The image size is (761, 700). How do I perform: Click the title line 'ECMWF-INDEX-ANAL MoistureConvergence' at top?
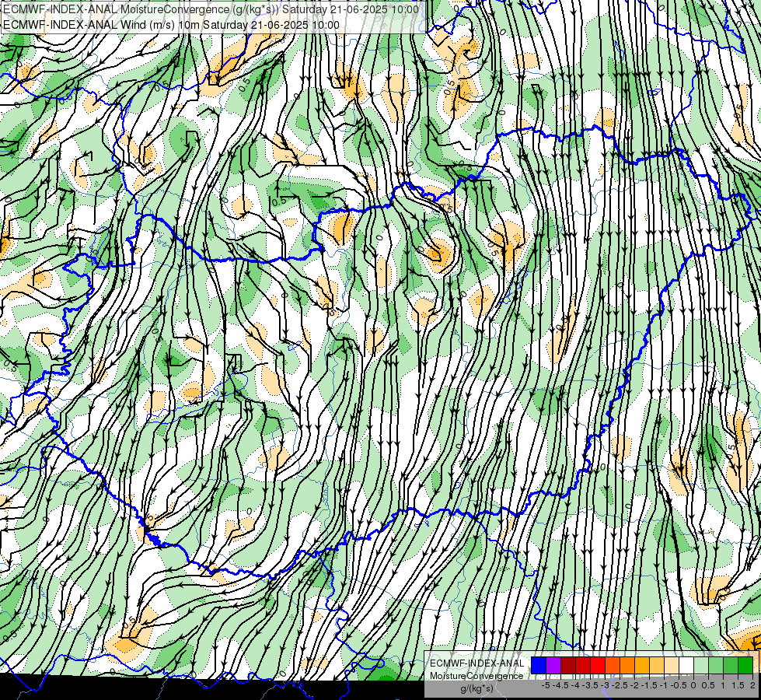coord(211,9)
